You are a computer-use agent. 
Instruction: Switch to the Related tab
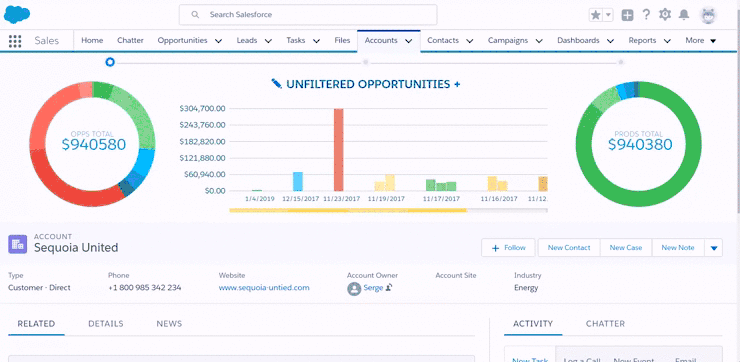click(36, 324)
